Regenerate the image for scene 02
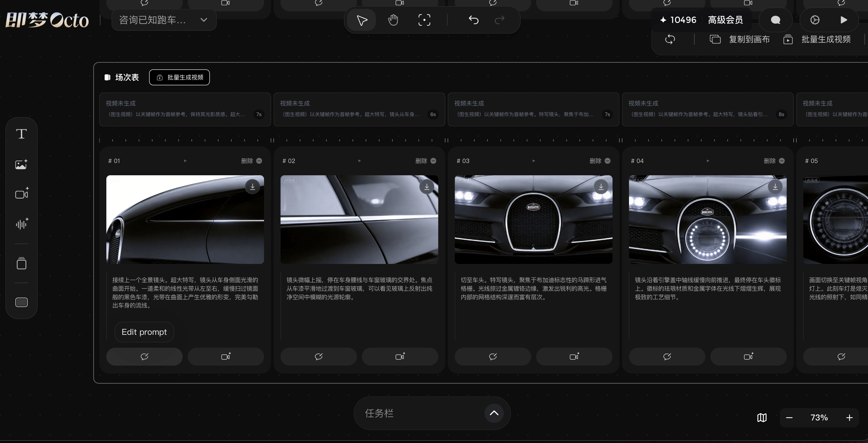 (x=318, y=357)
